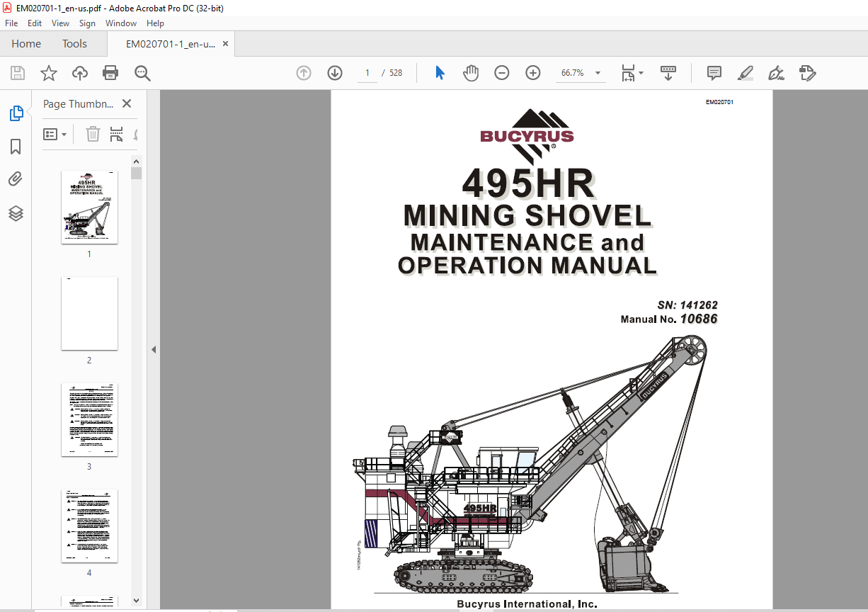Switch to the Tools tab
868x612 pixels.
tap(74, 44)
